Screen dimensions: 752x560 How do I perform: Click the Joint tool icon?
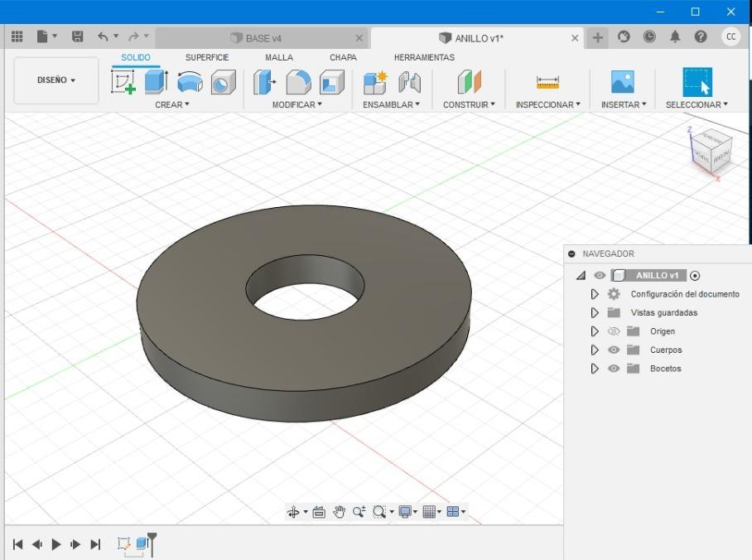point(410,82)
